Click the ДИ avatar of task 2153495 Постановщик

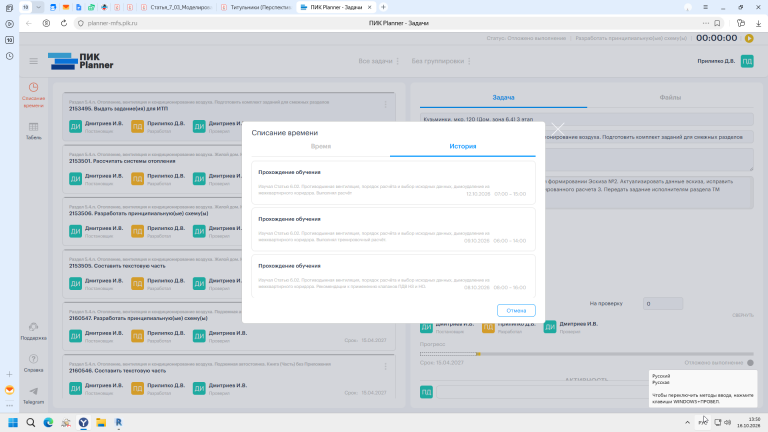coord(75,127)
